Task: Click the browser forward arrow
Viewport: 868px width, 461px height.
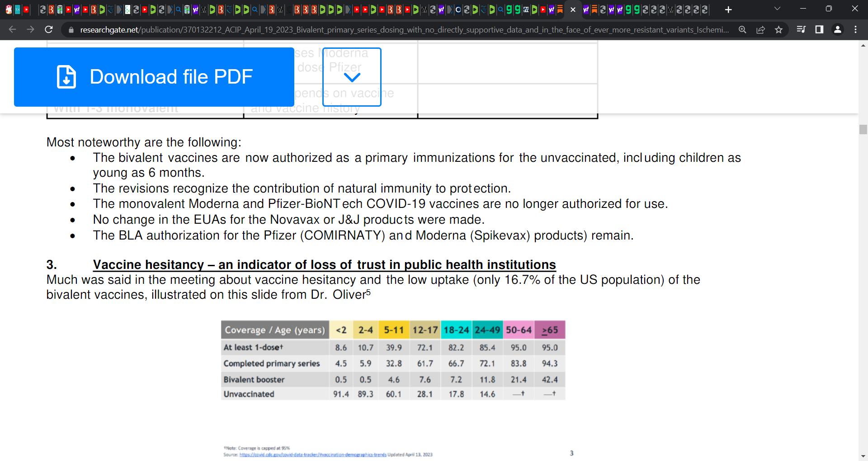Action: tap(30, 29)
